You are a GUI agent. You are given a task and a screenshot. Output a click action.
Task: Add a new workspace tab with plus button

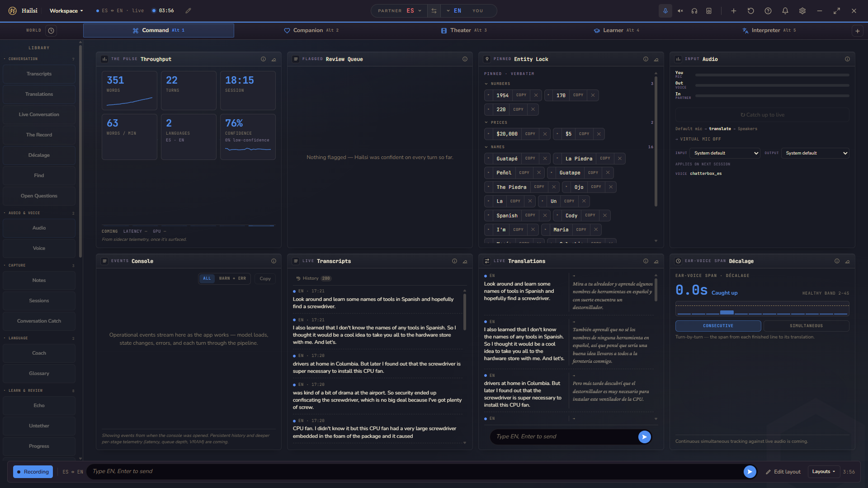(857, 31)
